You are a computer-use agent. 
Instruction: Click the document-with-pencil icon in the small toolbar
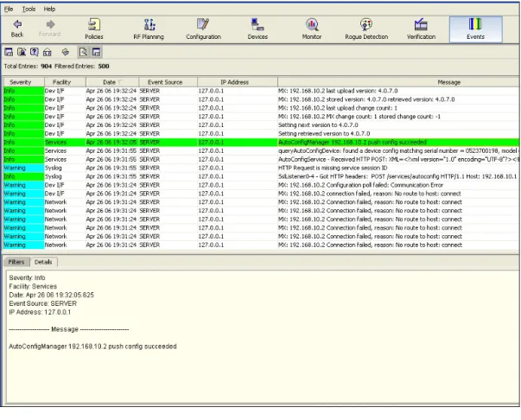[22, 52]
